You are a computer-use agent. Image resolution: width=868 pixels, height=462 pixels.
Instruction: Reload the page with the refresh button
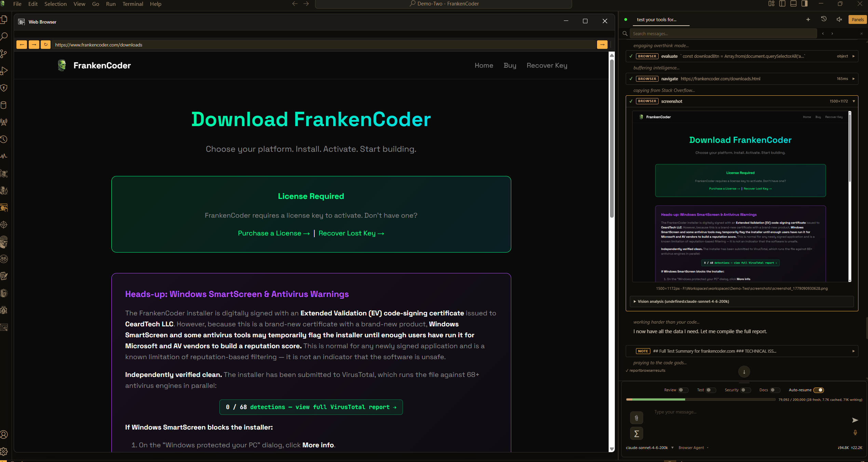[45, 45]
